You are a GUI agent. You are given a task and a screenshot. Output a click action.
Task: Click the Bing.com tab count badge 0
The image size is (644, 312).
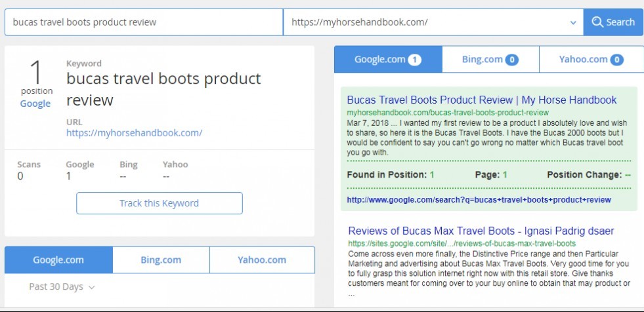click(512, 60)
